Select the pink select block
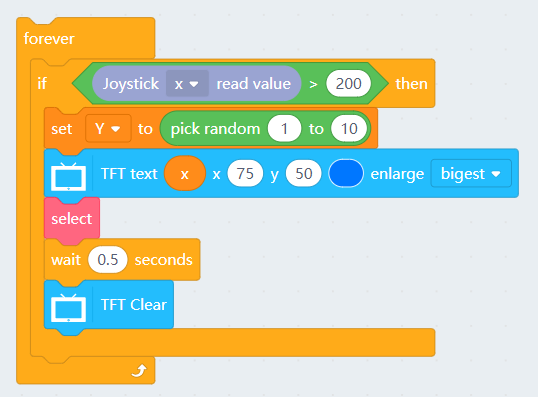The image size is (538, 397). click(x=72, y=219)
